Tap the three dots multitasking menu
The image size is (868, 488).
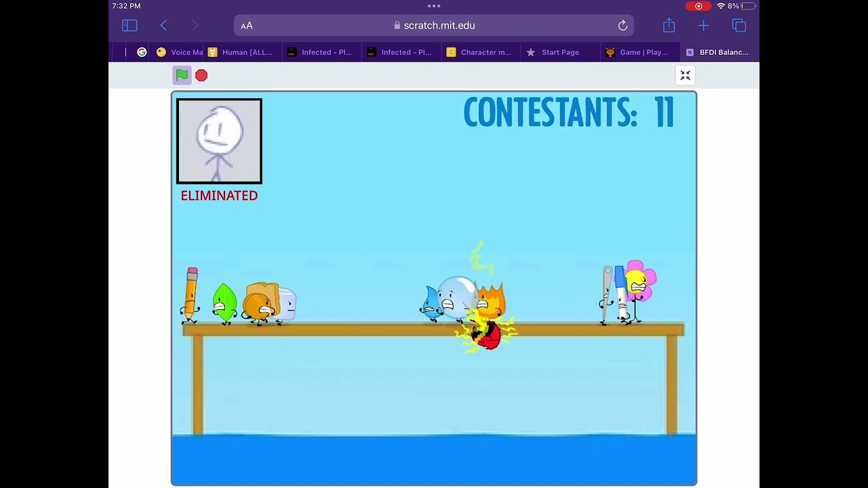(434, 5)
